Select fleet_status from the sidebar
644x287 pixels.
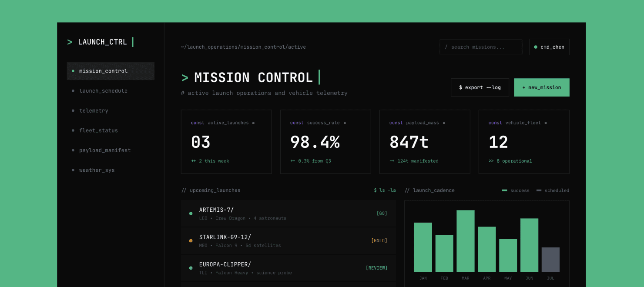[98, 130]
